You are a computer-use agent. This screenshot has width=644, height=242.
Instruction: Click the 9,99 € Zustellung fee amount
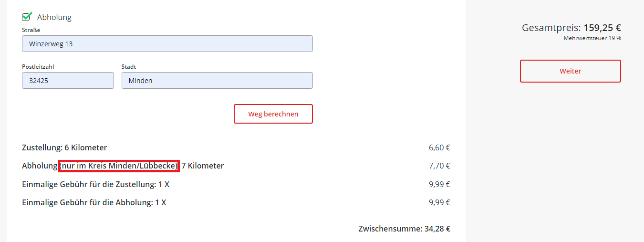click(439, 184)
